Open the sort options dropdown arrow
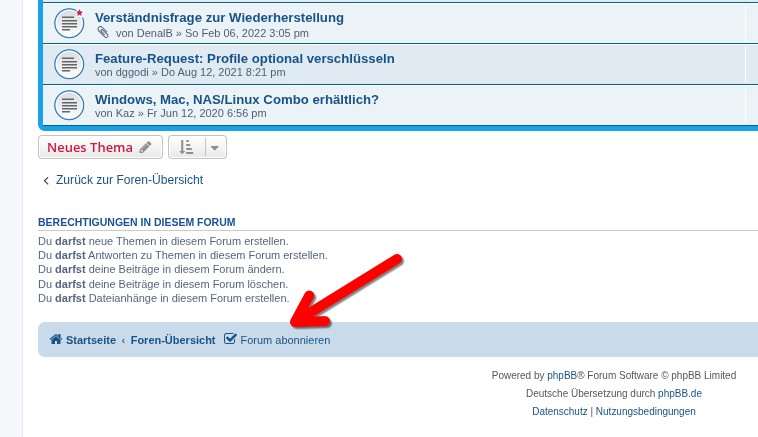The image size is (758, 437). 214,148
